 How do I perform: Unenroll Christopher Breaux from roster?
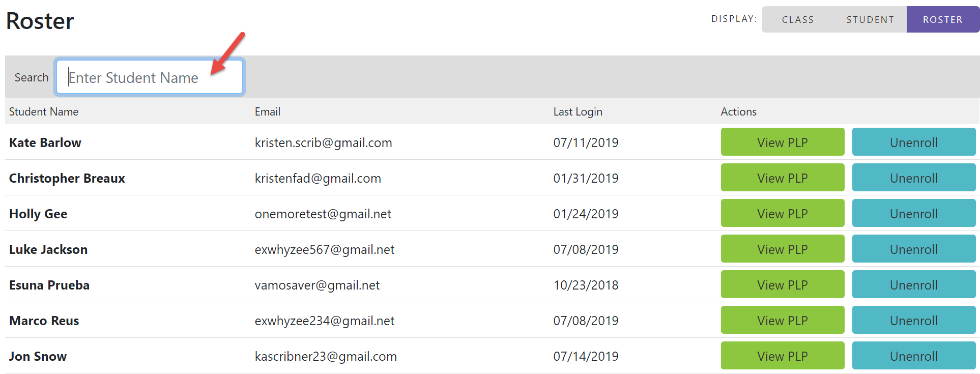click(913, 178)
